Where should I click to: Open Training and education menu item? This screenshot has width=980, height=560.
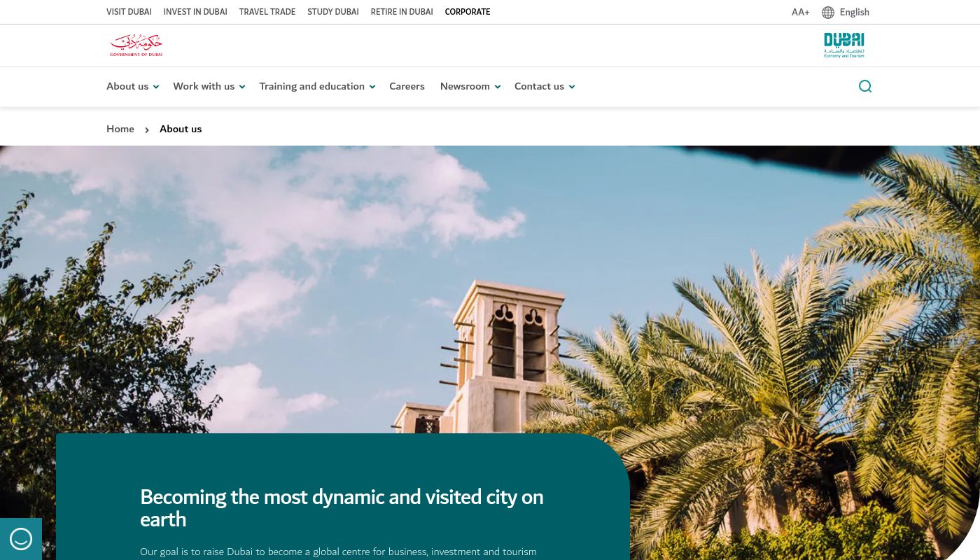(311, 86)
